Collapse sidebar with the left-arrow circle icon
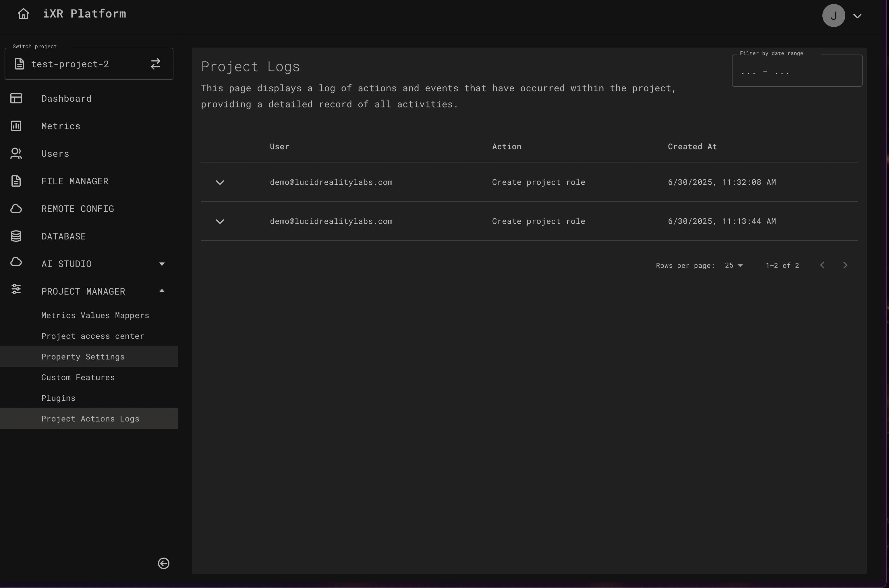The height and width of the screenshot is (588, 889). pyautogui.click(x=163, y=563)
